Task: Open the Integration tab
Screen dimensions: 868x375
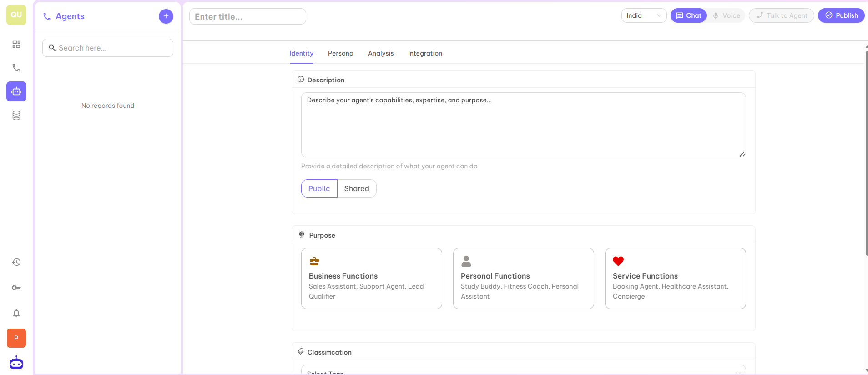Action: [425, 53]
